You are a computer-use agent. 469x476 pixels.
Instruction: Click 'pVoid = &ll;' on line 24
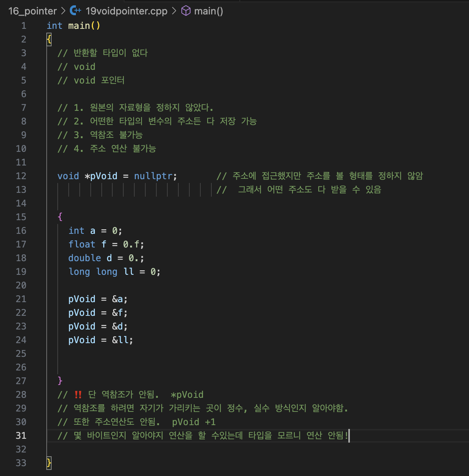coord(101,340)
